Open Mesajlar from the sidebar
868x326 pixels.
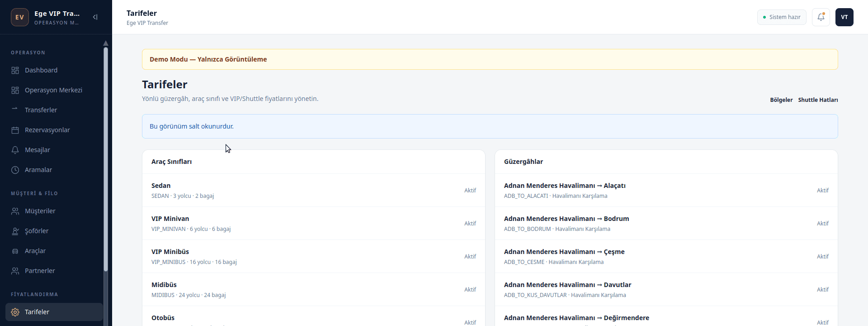[54, 150]
